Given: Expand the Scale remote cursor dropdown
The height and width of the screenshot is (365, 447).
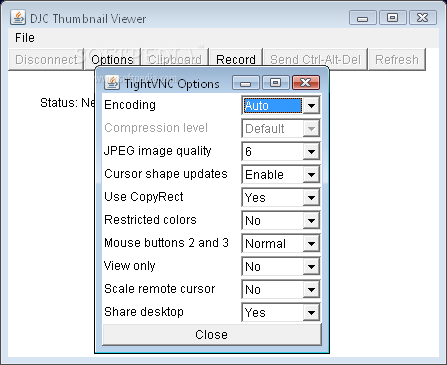Looking at the screenshot, I should pos(281,290).
